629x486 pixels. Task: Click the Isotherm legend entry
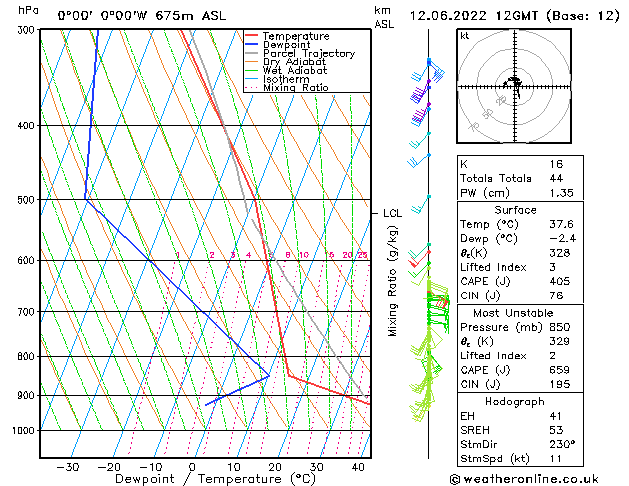pos(277,79)
